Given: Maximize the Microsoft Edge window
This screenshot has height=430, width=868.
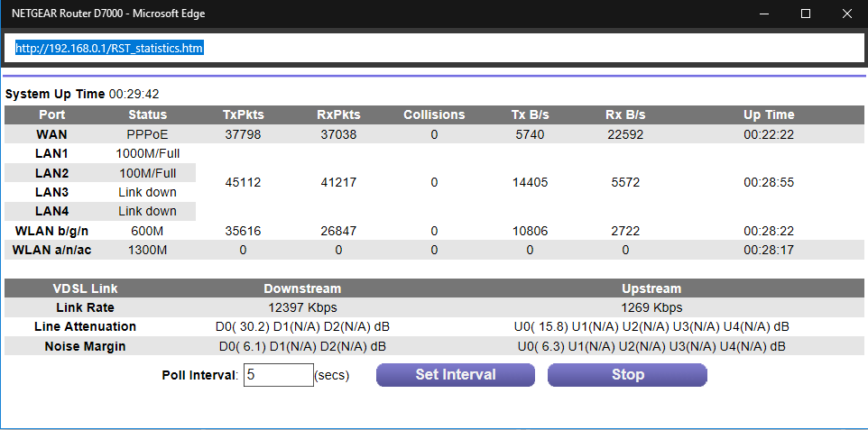Looking at the screenshot, I should coord(806,14).
